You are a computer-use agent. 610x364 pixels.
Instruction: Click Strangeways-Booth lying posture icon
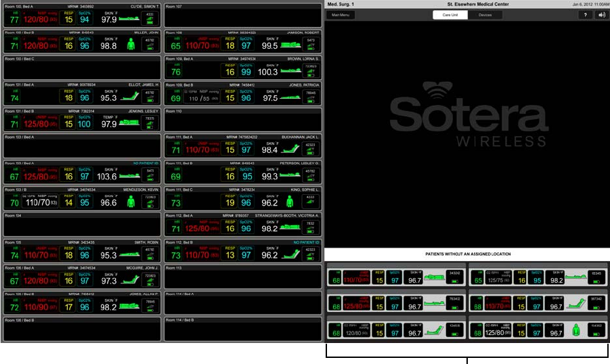(290, 227)
